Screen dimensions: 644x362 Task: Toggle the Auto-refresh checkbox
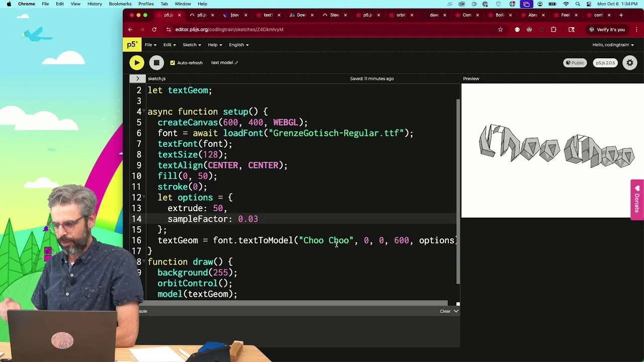(173, 63)
